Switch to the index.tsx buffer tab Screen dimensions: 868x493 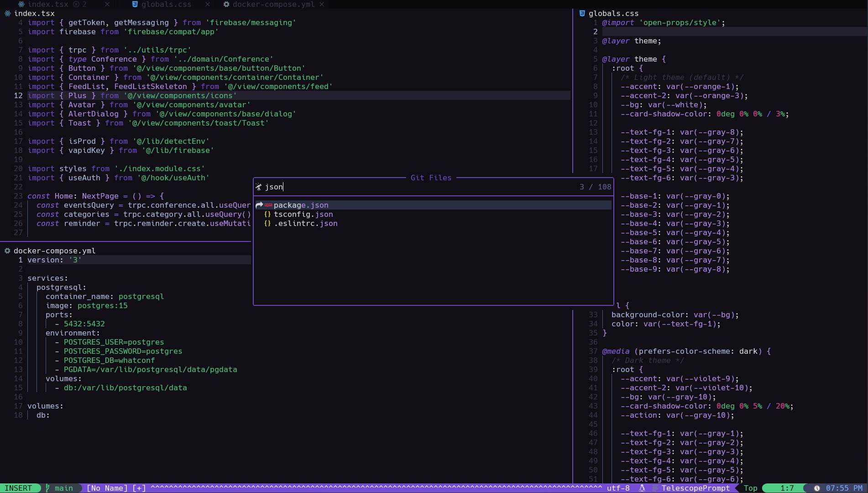click(48, 4)
